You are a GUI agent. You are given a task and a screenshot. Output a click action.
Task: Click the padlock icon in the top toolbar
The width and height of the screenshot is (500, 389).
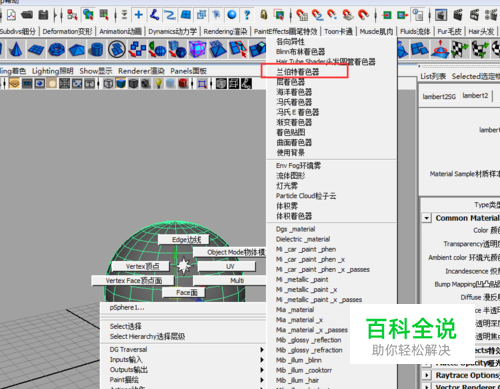tap(264, 15)
